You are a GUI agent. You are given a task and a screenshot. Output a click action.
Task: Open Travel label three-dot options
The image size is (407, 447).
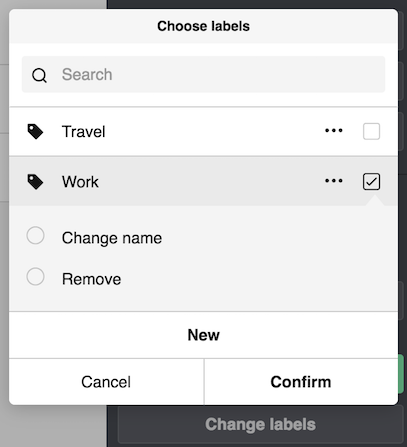(334, 130)
